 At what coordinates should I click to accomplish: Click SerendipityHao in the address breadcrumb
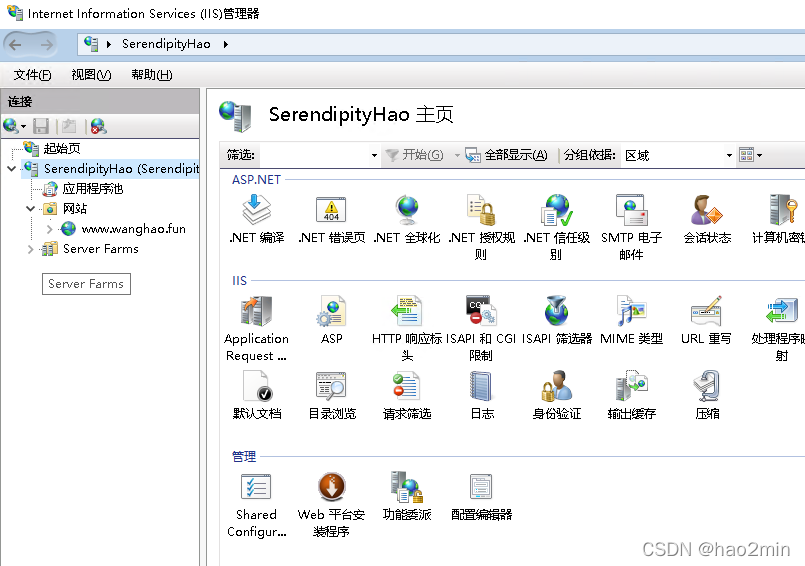[x=166, y=44]
